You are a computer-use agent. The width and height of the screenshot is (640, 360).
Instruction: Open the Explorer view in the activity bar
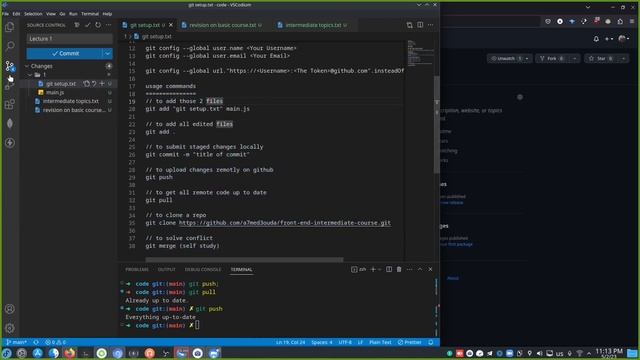[x=9, y=27]
